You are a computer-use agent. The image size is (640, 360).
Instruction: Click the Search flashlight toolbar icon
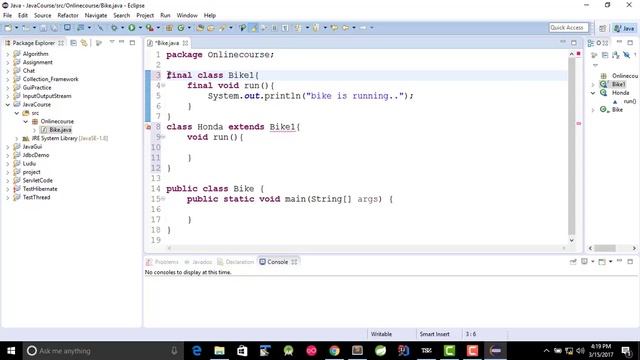coord(222,28)
